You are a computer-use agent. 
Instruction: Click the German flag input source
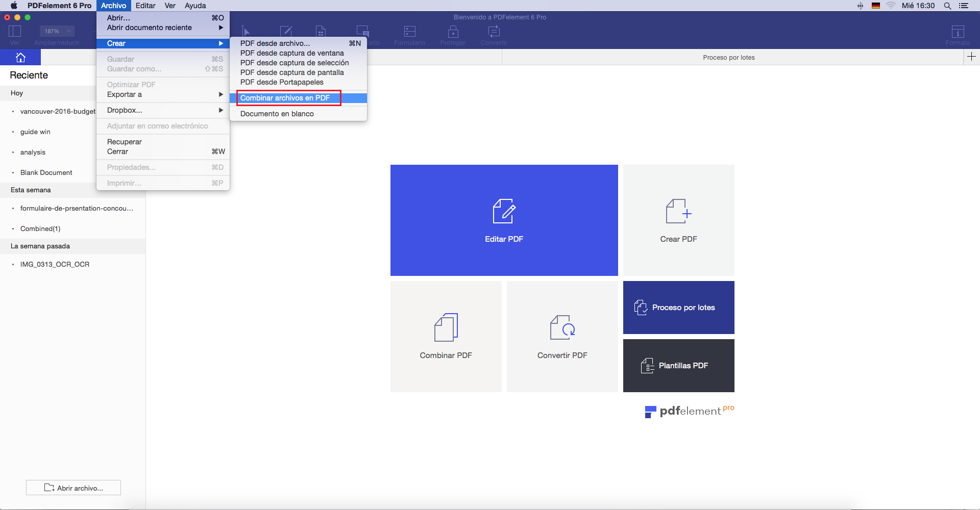pos(876,6)
